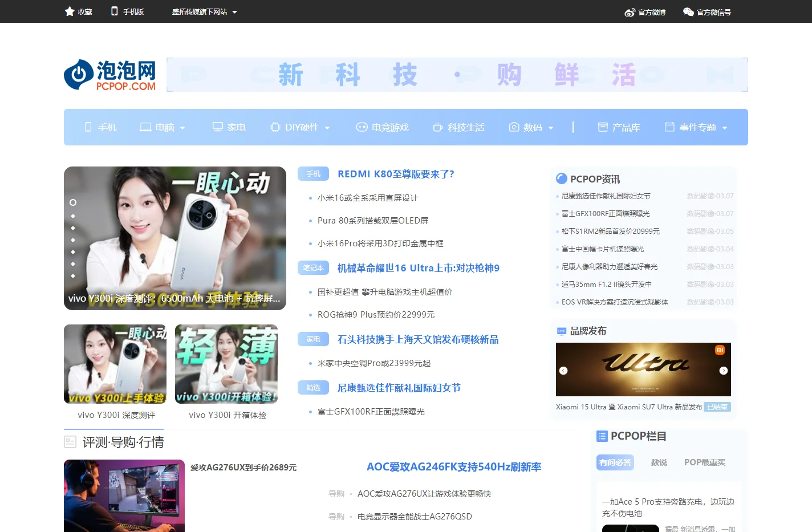Open the vivo Y300i main carousel image
Viewport: 812px width, 532px height.
click(x=175, y=238)
